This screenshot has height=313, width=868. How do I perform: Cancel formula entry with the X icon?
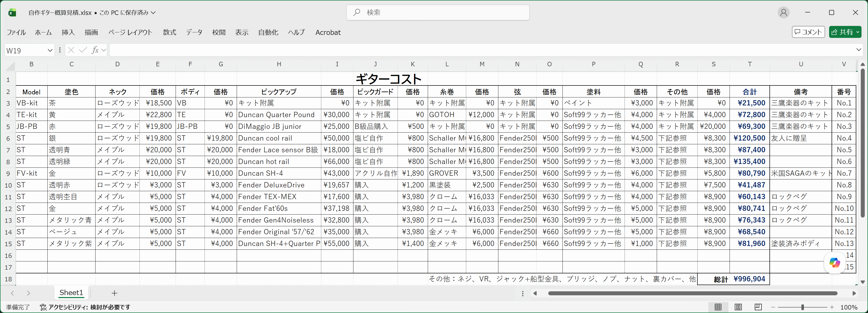[x=71, y=50]
